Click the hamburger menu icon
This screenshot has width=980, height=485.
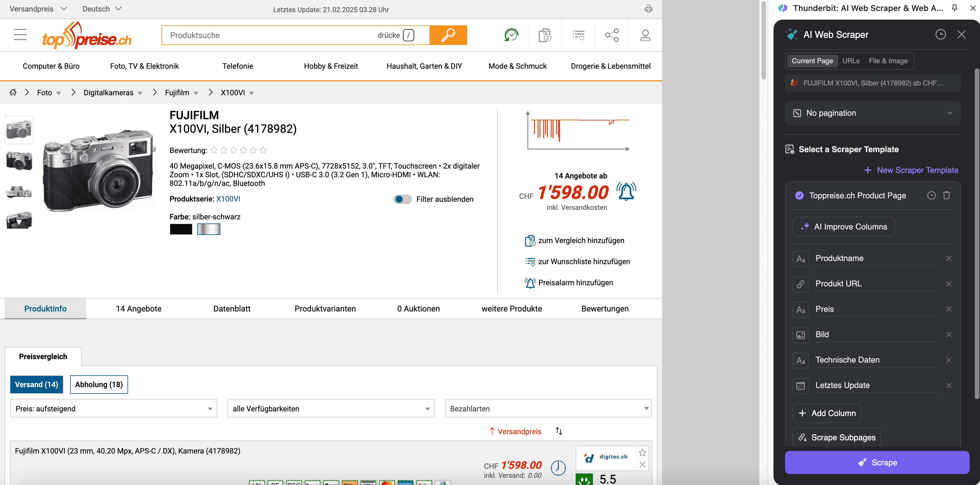click(x=20, y=35)
